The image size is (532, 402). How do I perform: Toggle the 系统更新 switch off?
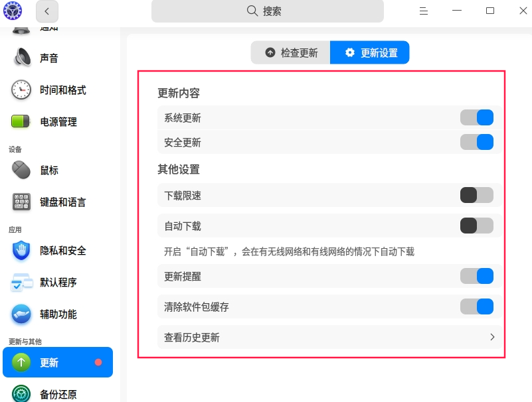[477, 117]
